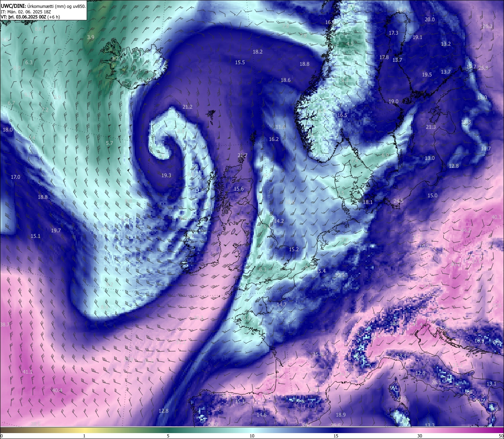Viewport: 504px width, 439px height.
Task: Pick the 18.0 value at the far left
Action: tap(7, 130)
